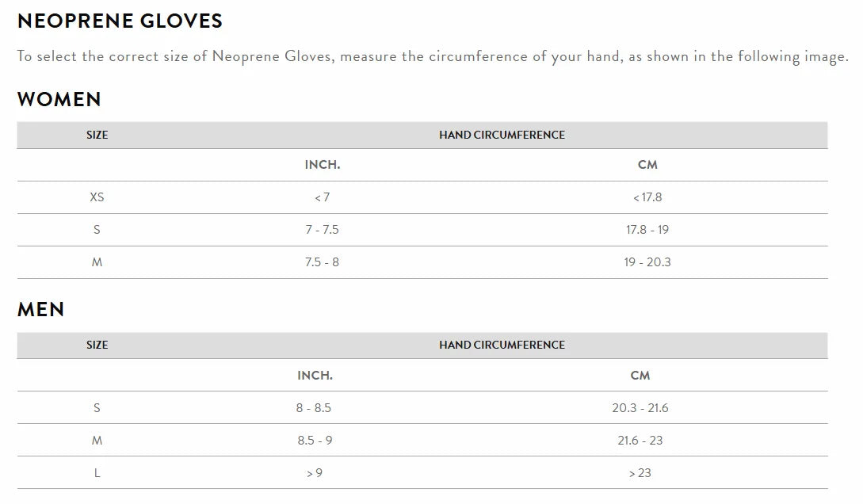This screenshot has height=504, width=863.
Task: Click the sizing instruction paragraph text
Action: tap(432, 57)
